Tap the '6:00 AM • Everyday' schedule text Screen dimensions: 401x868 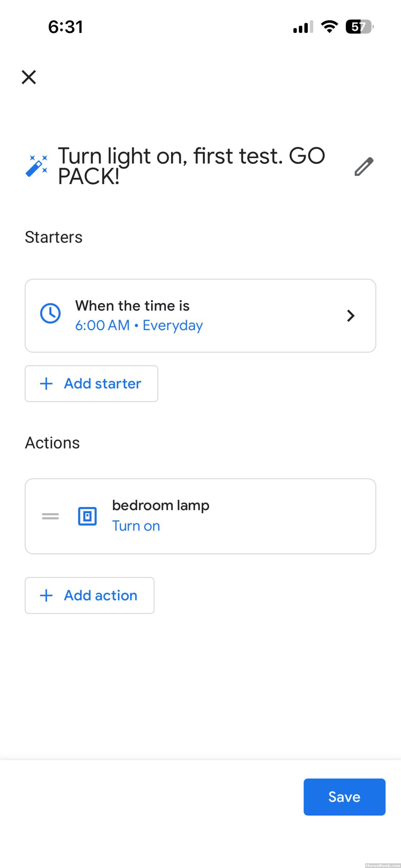[139, 325]
